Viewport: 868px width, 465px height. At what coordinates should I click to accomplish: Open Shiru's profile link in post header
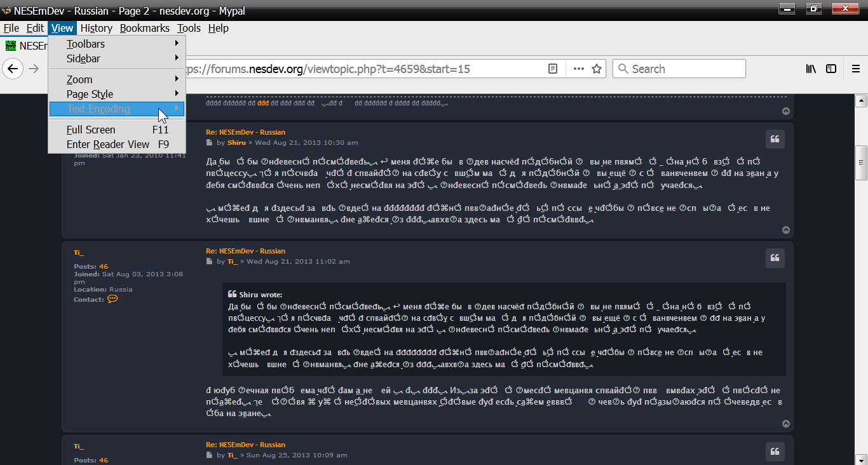pos(236,142)
